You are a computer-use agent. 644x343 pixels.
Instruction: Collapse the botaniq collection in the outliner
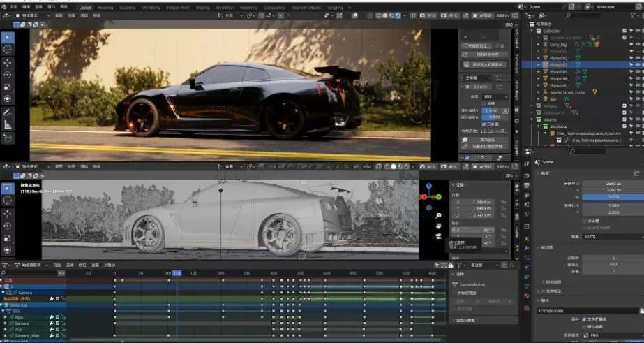(x=532, y=119)
